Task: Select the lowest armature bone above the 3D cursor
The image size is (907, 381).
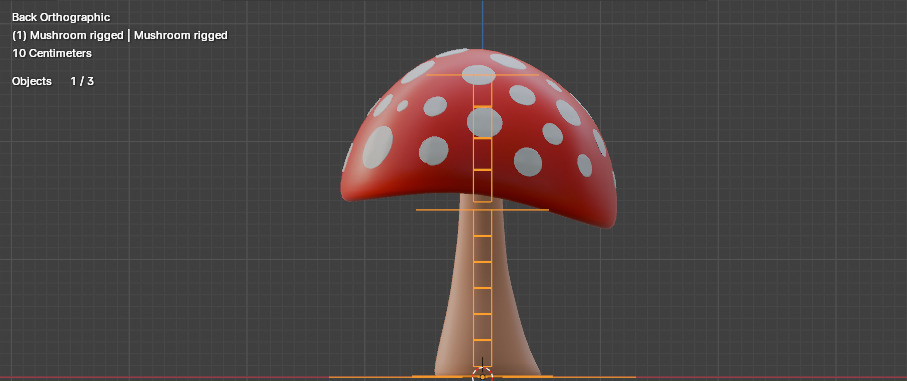Action: [482, 353]
